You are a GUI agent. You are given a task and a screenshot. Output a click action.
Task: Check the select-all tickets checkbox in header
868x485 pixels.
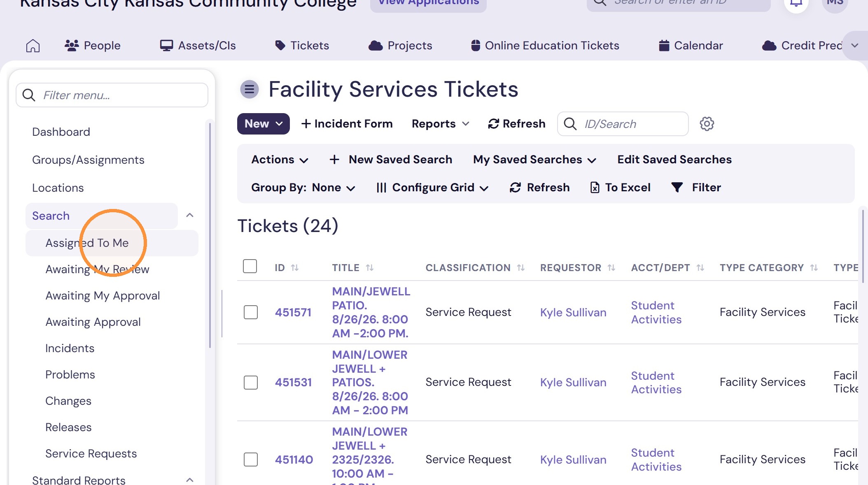pos(250,266)
